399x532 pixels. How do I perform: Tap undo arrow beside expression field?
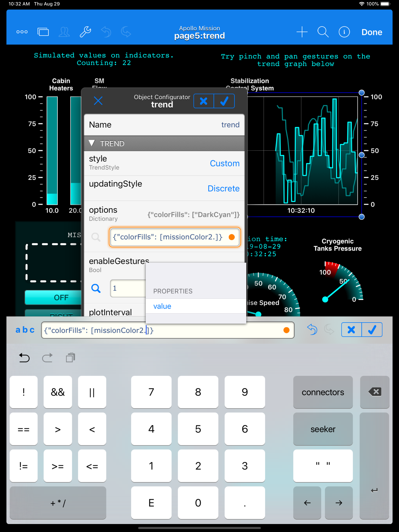pyautogui.click(x=312, y=329)
